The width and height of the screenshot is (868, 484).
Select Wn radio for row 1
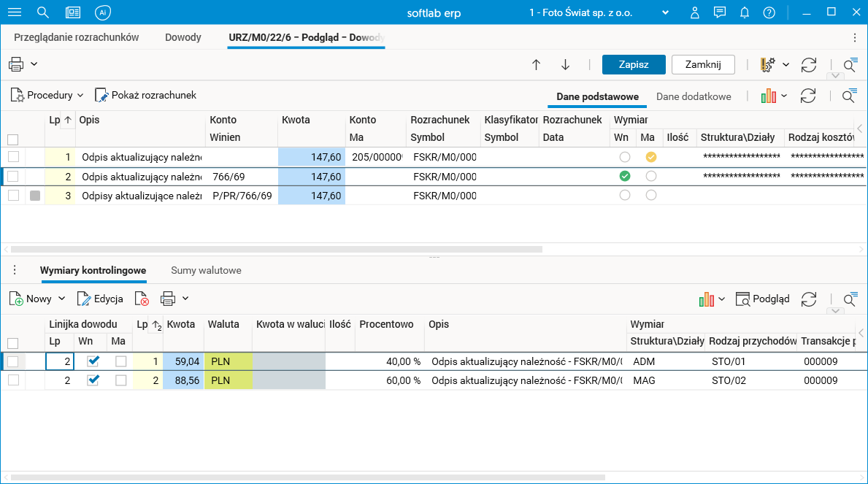(x=624, y=157)
